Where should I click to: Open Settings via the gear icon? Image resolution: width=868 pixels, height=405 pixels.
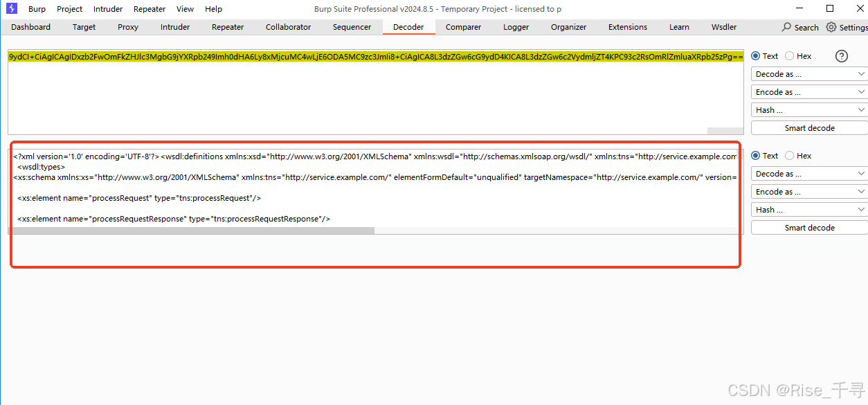point(831,27)
